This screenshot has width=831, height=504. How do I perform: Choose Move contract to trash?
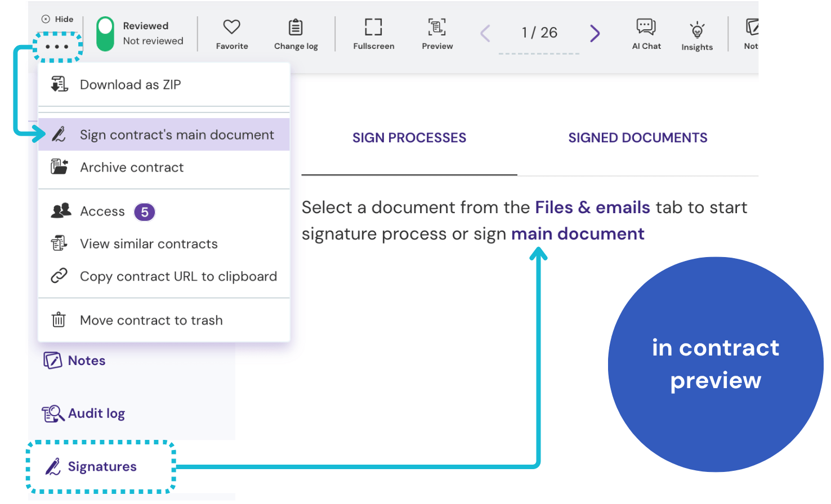164,320
